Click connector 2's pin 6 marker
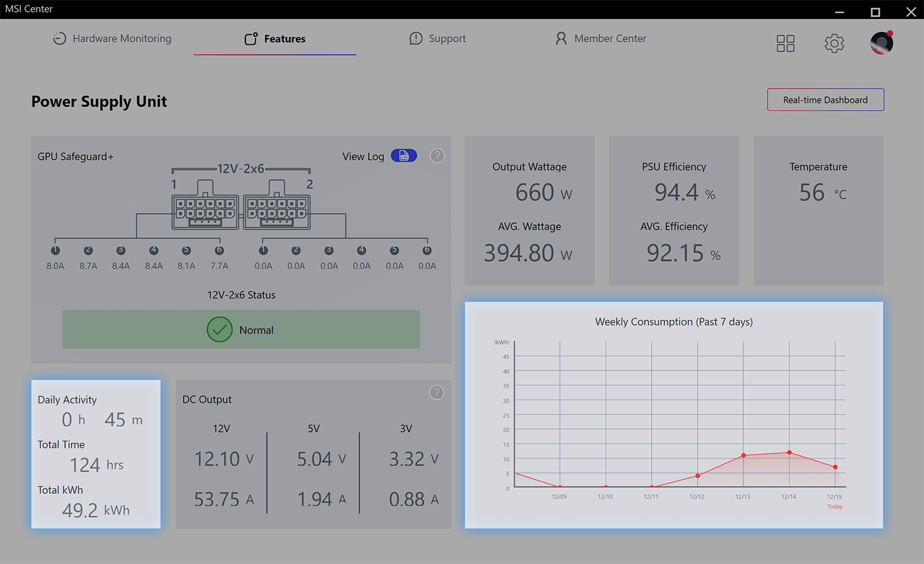 [x=427, y=250]
